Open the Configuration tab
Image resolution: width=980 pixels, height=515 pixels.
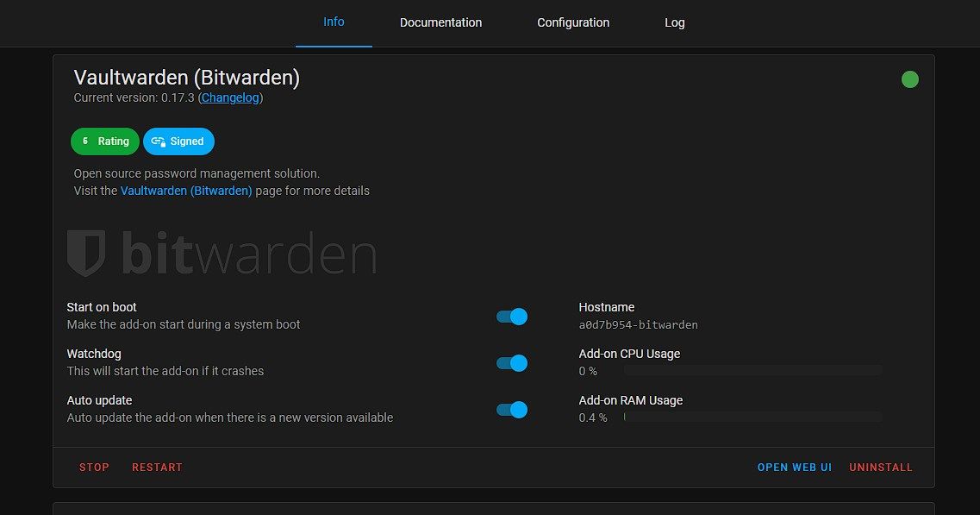tap(573, 22)
